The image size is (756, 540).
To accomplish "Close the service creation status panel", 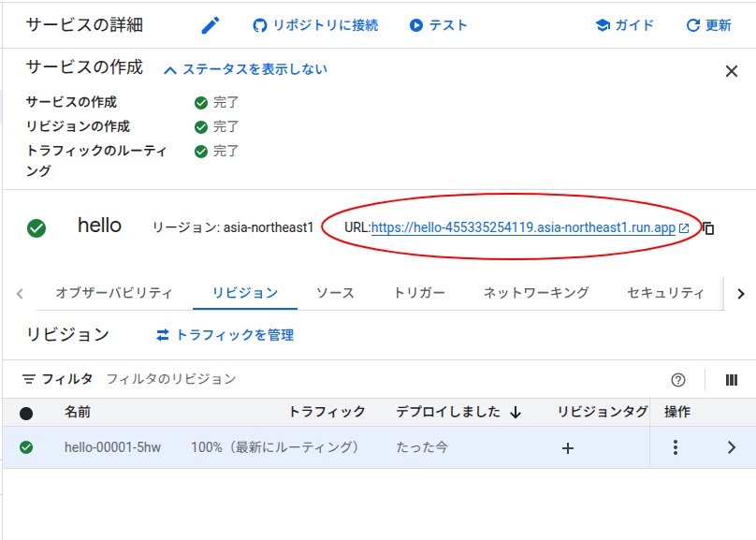I will click(732, 71).
